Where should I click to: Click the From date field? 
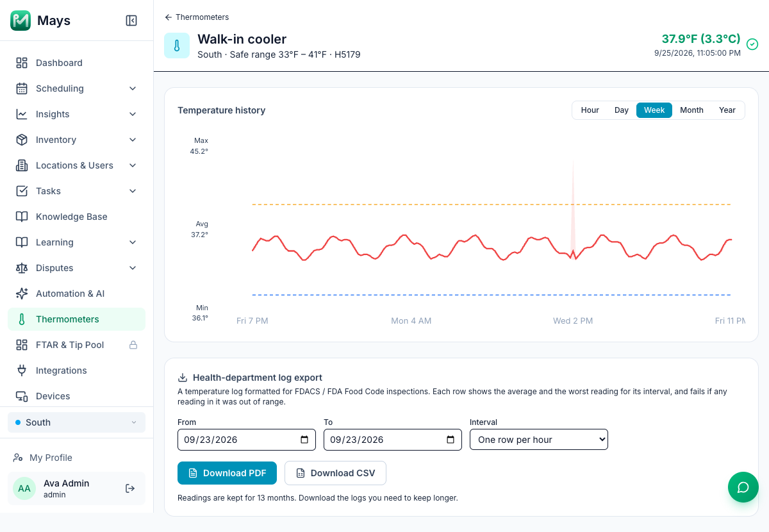[247, 440]
